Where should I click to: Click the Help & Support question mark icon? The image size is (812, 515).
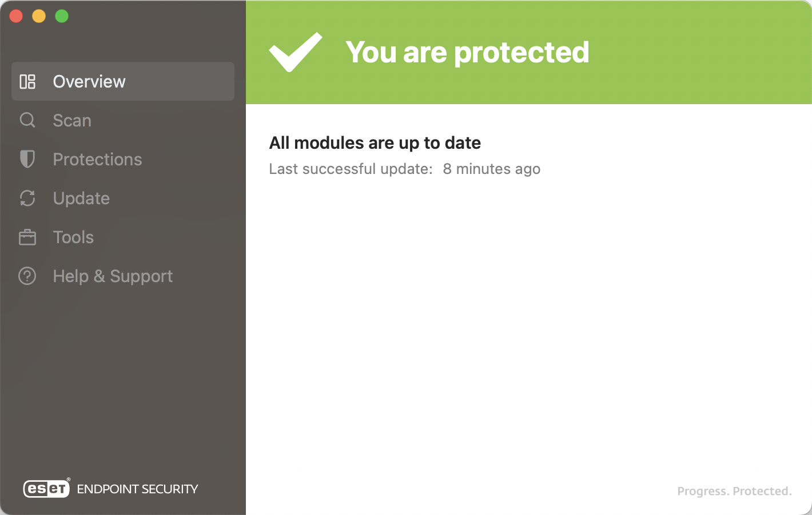[27, 276]
